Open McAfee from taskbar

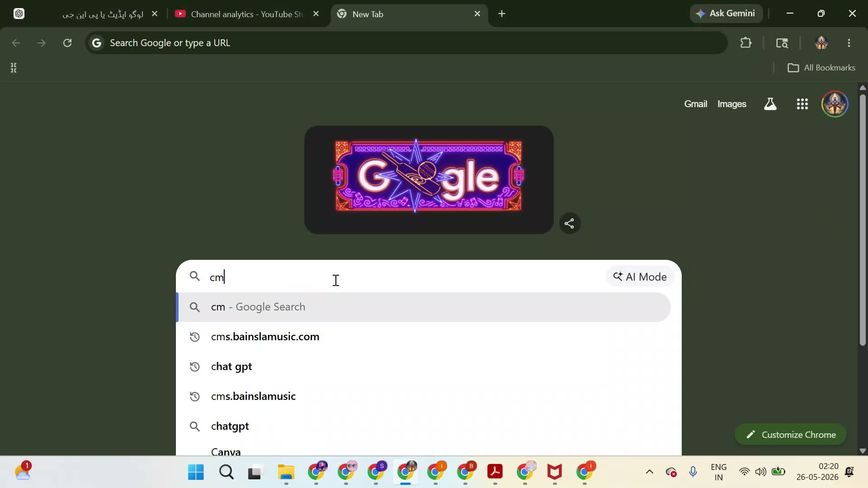(x=555, y=472)
